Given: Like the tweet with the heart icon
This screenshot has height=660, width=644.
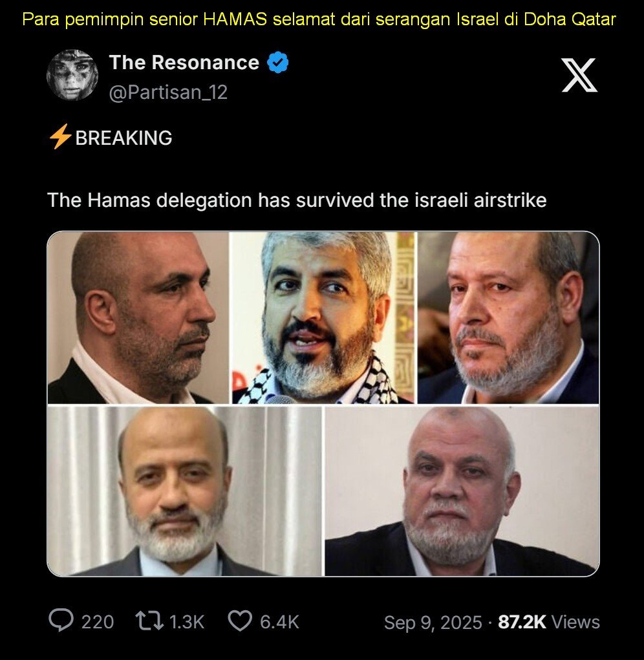Looking at the screenshot, I should (241, 622).
